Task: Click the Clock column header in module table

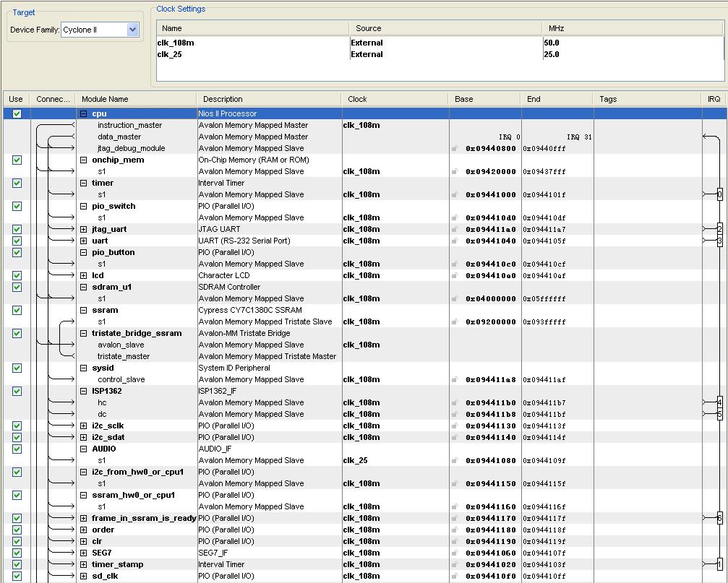Action: point(395,99)
